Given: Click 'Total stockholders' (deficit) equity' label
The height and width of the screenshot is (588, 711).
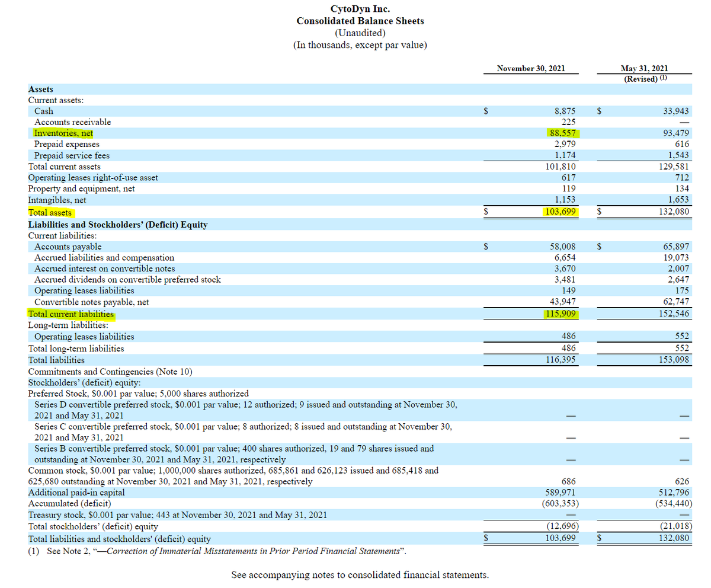Looking at the screenshot, I should [x=93, y=526].
